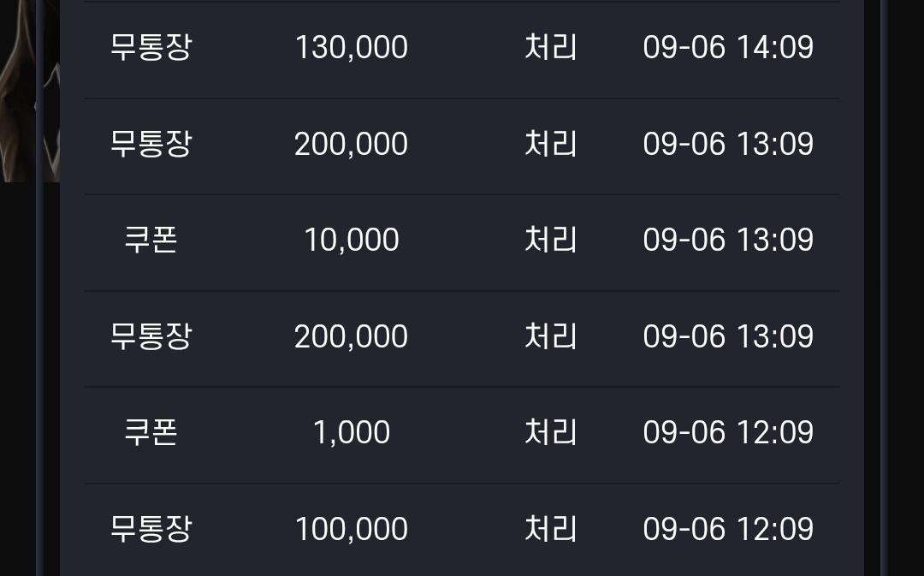924x576 pixels.
Task: Select the 10,000 쿠폰 amount
Action: coord(352,240)
